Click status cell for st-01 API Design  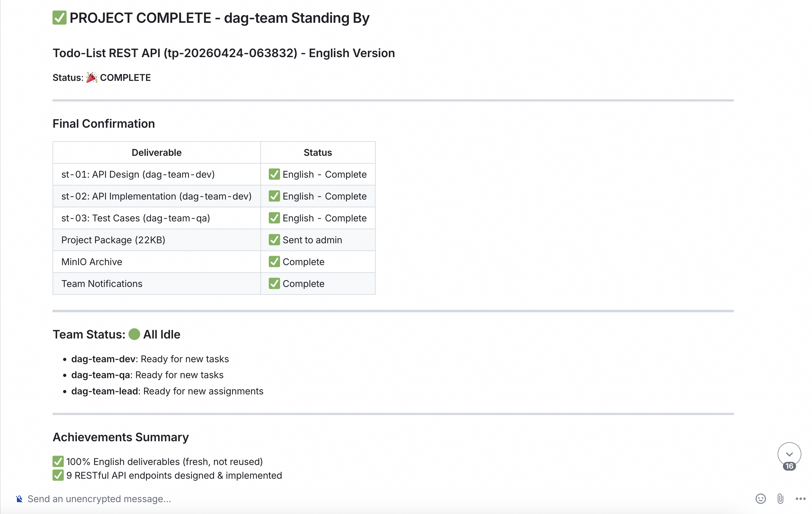point(318,175)
